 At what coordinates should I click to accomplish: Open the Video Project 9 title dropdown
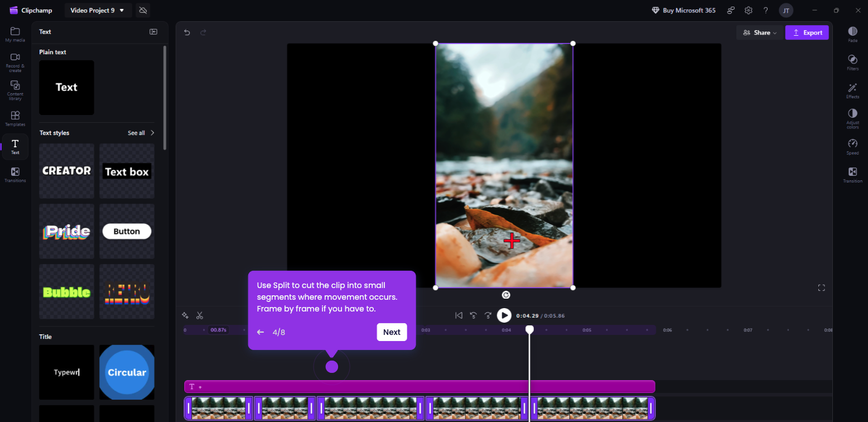click(98, 10)
